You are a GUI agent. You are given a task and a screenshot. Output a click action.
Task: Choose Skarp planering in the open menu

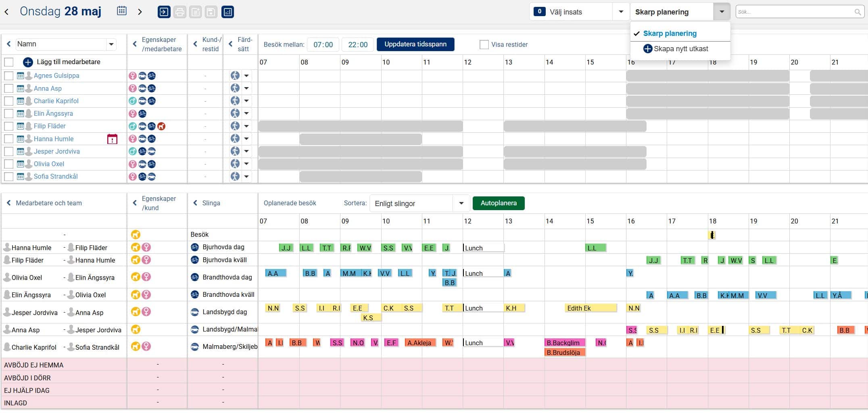(670, 33)
